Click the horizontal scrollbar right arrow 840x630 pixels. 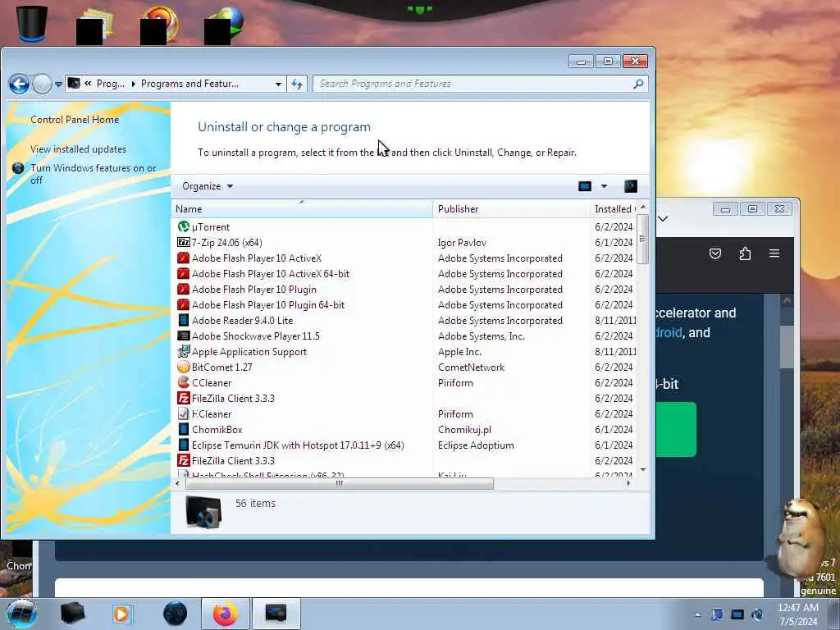628,483
